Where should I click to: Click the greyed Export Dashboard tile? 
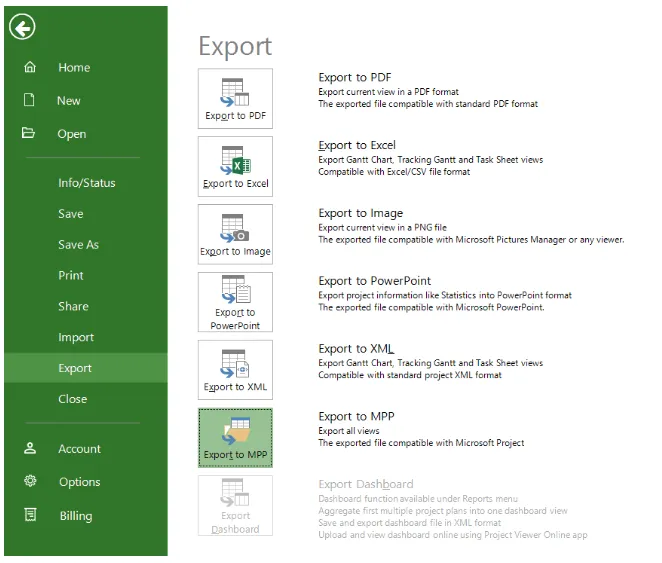[x=235, y=506]
